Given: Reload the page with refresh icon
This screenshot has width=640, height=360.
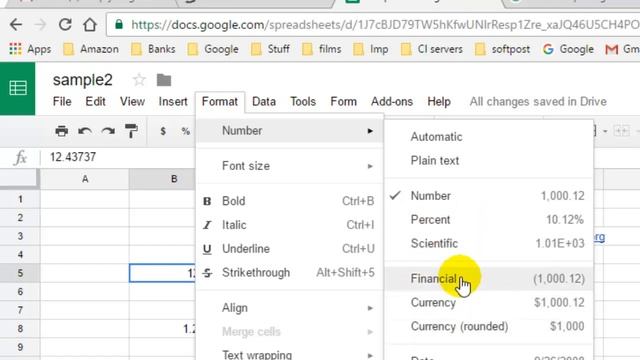Looking at the screenshot, I should (x=65, y=25).
